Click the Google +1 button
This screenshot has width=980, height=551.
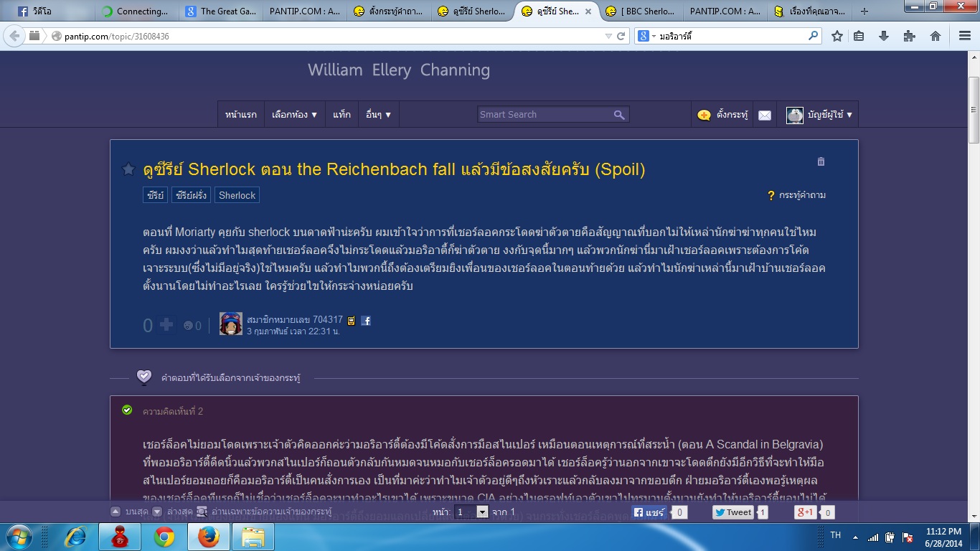pyautogui.click(x=807, y=512)
